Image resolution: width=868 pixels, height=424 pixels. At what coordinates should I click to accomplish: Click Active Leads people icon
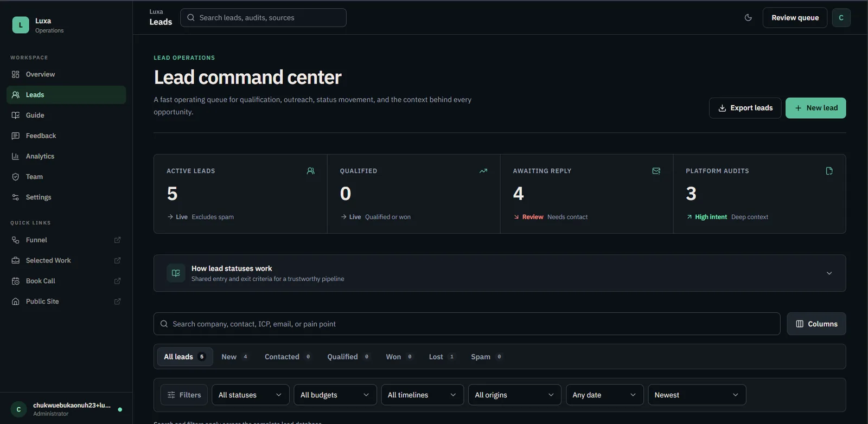310,171
